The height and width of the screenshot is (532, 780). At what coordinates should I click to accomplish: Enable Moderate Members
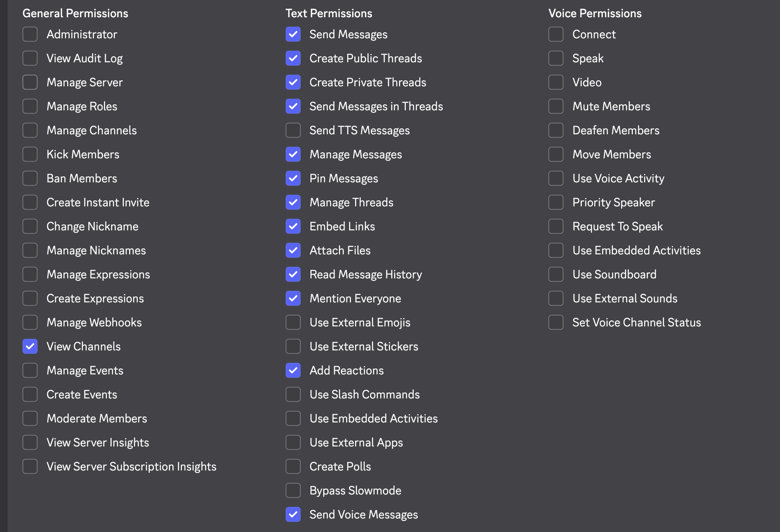click(x=30, y=418)
